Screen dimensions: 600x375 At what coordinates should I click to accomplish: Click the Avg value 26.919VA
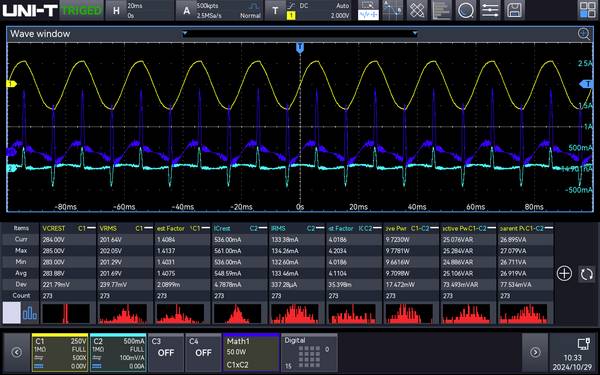click(513, 274)
